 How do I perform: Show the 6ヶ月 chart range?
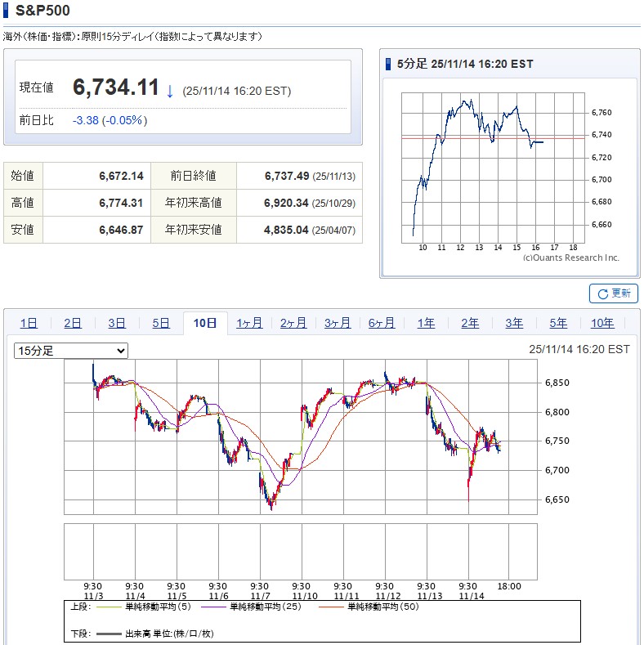pos(382,323)
